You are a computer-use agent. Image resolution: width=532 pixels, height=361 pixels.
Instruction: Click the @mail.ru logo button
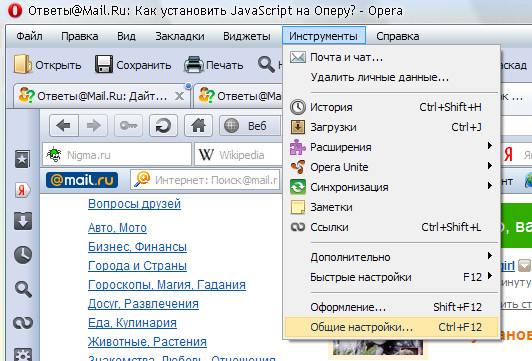tap(82, 180)
